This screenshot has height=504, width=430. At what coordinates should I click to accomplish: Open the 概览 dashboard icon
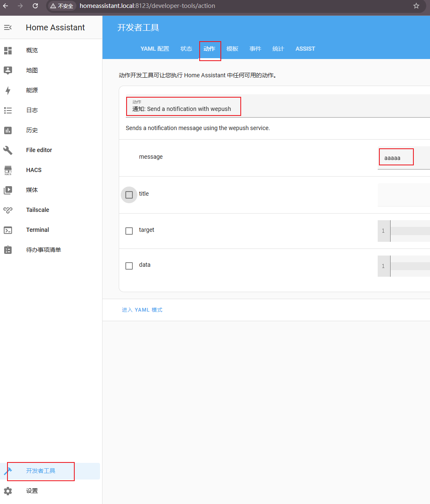(x=8, y=50)
